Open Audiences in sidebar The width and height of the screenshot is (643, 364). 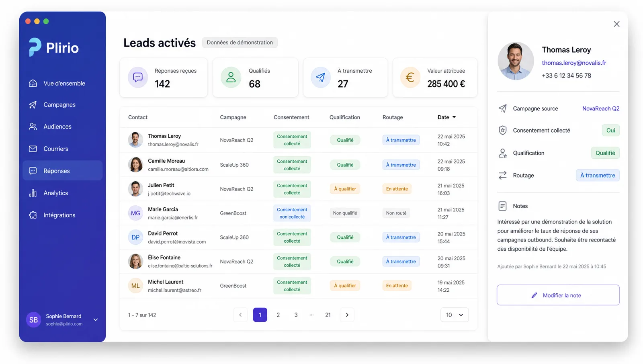pos(62,127)
